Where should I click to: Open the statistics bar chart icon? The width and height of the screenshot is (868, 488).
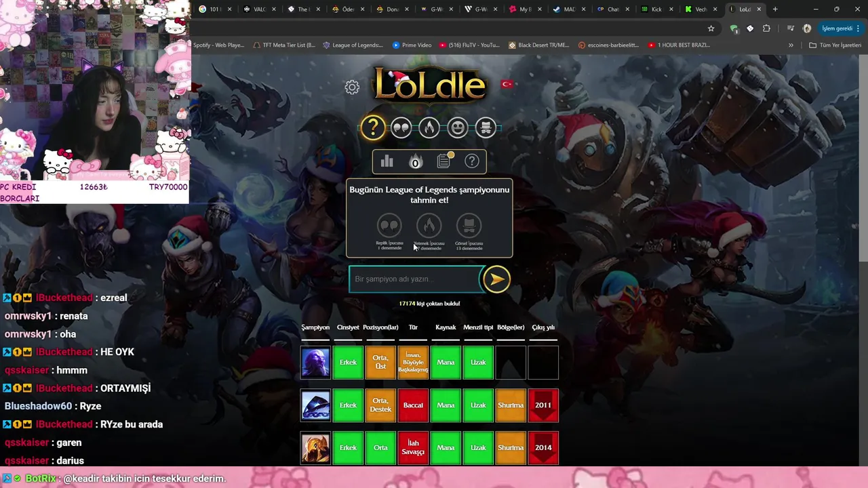[387, 161]
